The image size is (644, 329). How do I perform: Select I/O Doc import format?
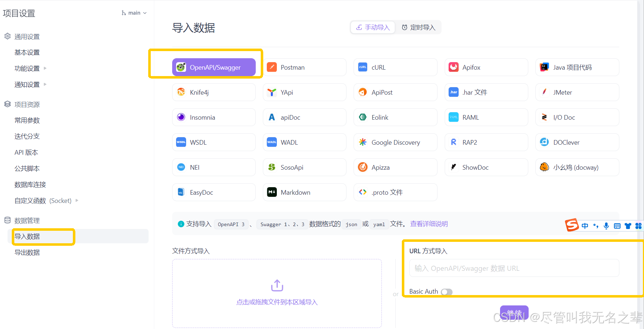pyautogui.click(x=577, y=117)
